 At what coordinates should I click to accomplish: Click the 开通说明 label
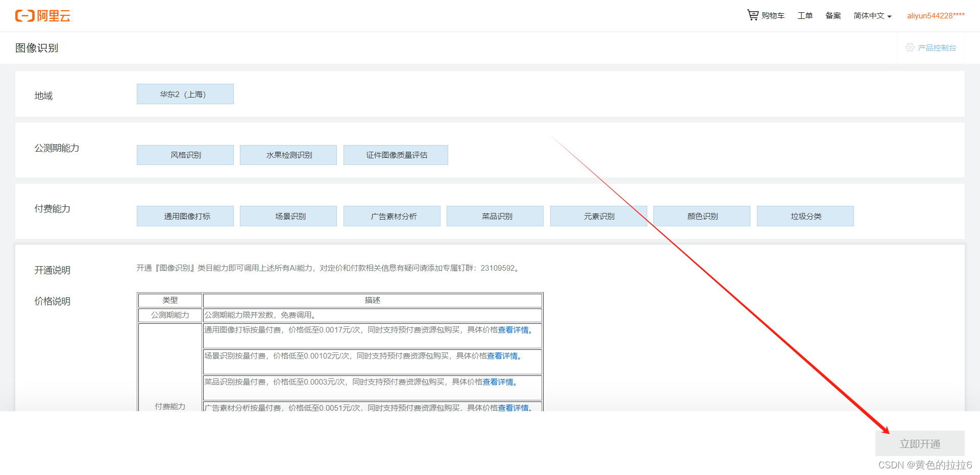[52, 270]
